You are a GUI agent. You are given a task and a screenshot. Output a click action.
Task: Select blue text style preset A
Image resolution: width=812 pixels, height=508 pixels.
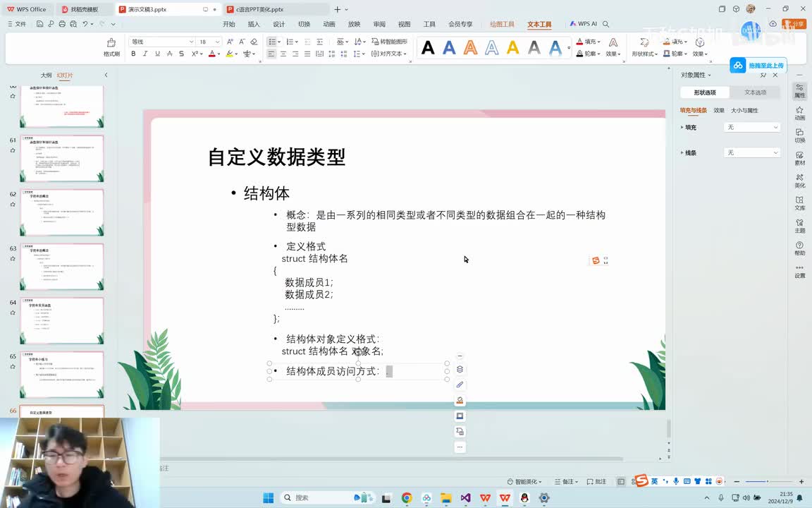click(x=449, y=48)
